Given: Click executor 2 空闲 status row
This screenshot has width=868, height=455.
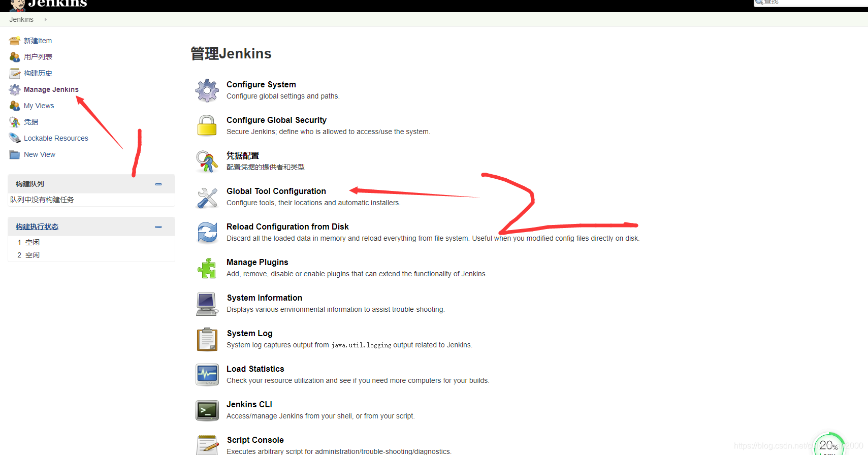Looking at the screenshot, I should point(91,255).
